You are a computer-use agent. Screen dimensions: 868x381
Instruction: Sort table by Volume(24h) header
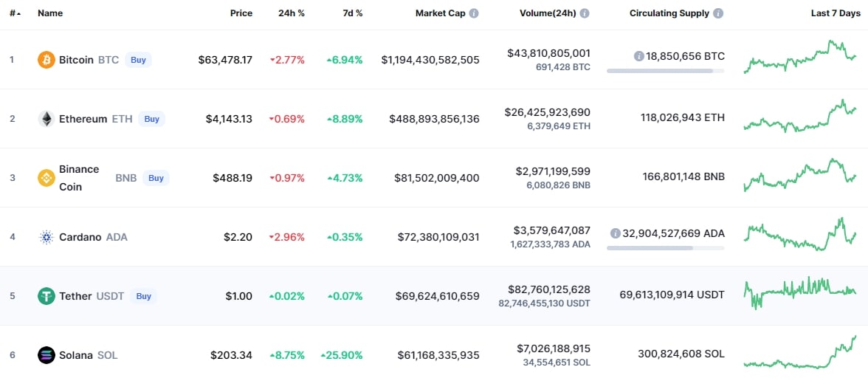pos(548,13)
